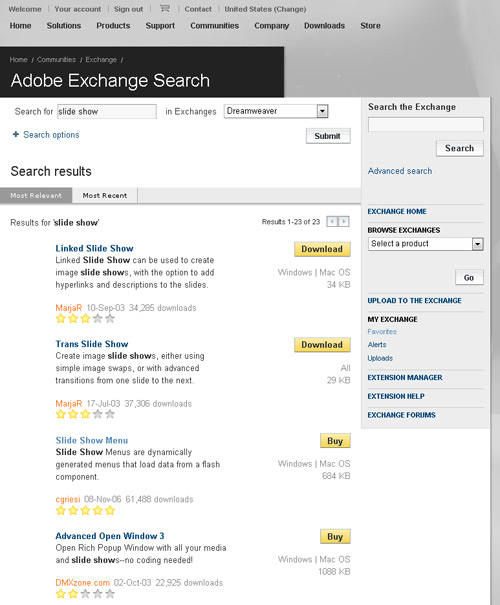
Task: Go to previous results page arrow
Action: [x=332, y=221]
